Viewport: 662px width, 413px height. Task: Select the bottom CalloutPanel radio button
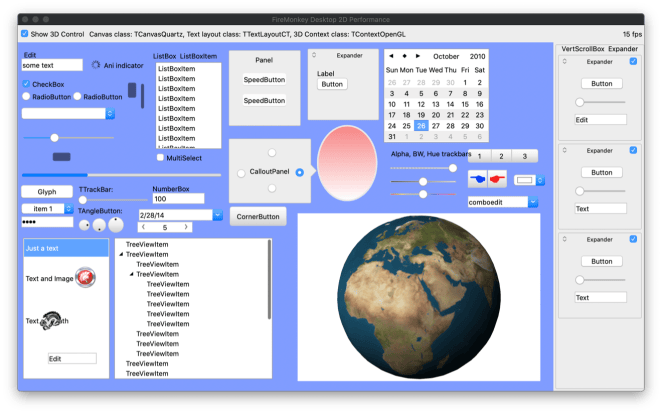point(272,188)
